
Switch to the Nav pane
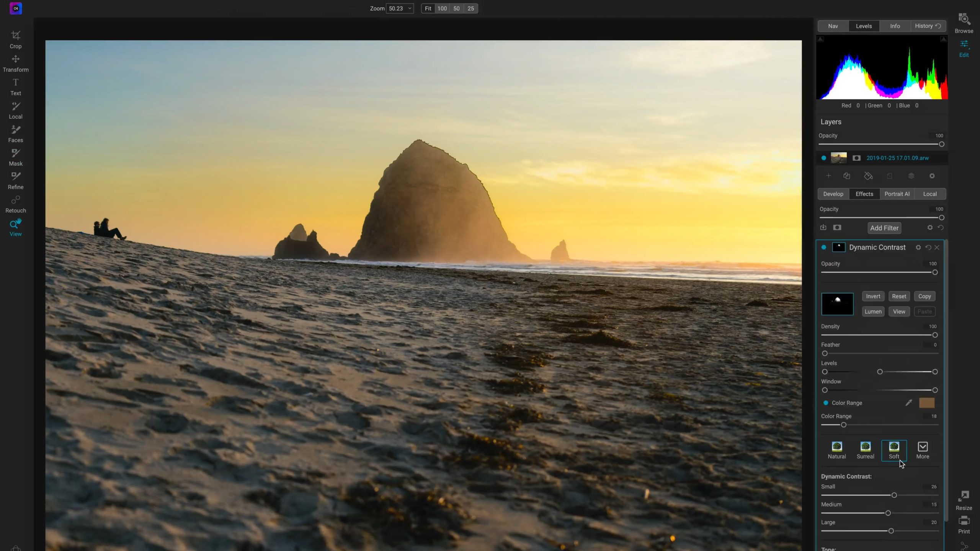(833, 26)
